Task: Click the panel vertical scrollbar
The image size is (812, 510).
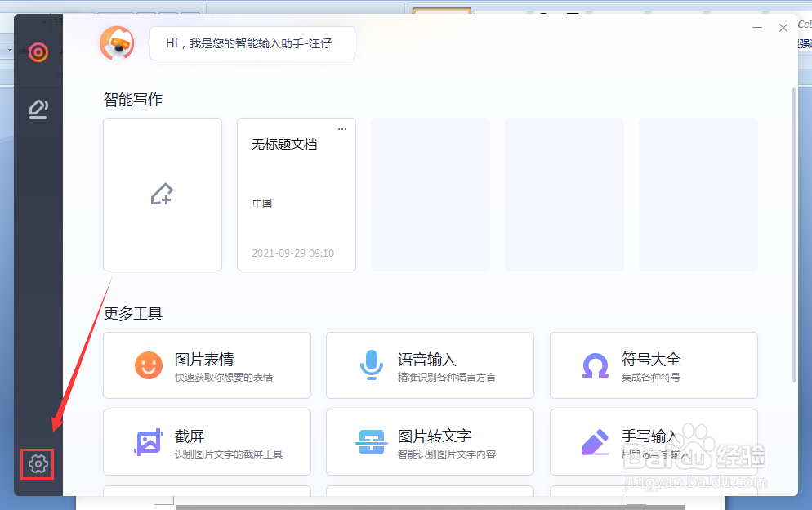Action: [794, 235]
